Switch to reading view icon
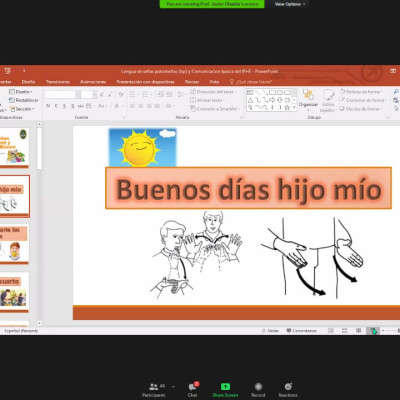 358,331
